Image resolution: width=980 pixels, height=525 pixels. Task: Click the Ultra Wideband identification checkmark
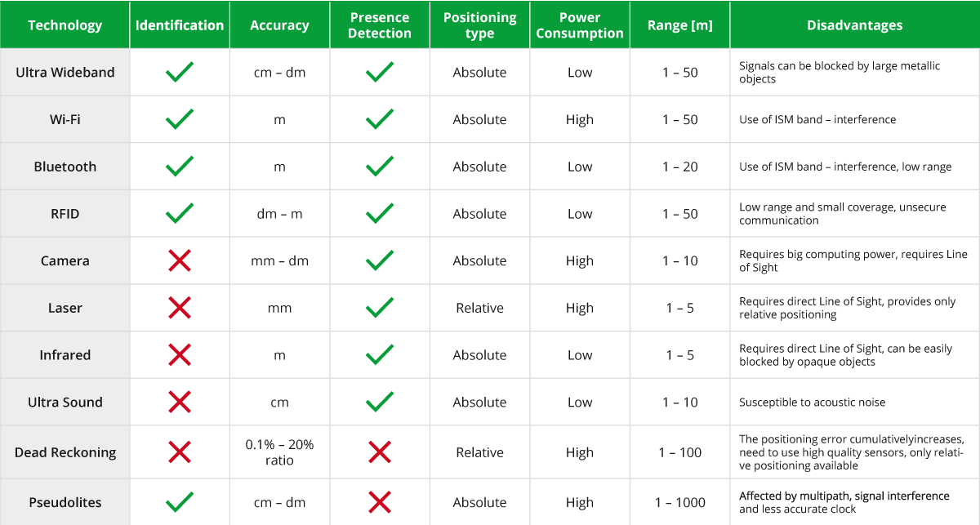[x=180, y=73]
